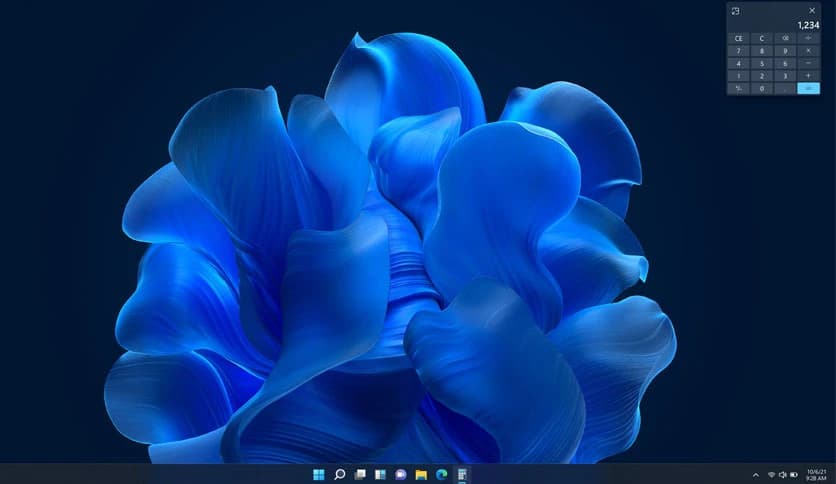Clear the calculator with the C button
Image resolution: width=836 pixels, height=484 pixels.
pos(761,38)
